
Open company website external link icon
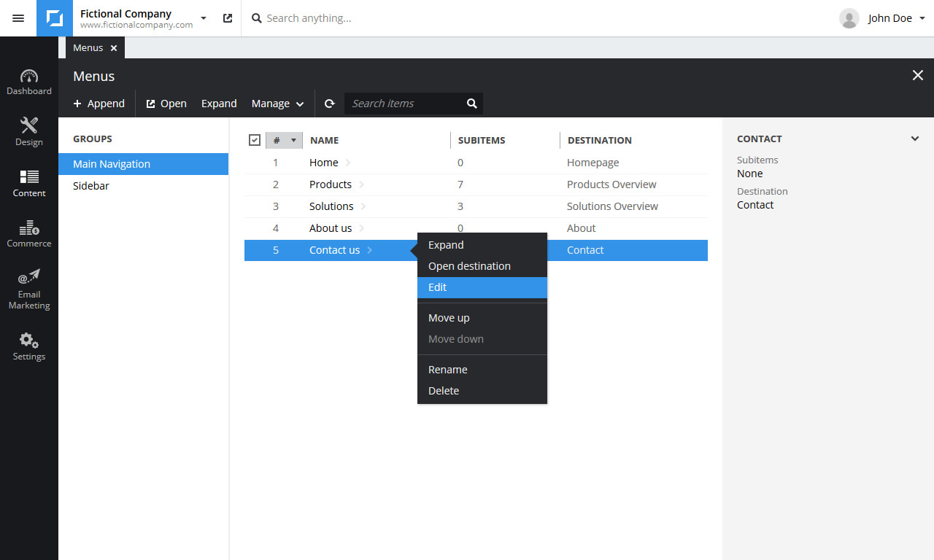click(228, 18)
